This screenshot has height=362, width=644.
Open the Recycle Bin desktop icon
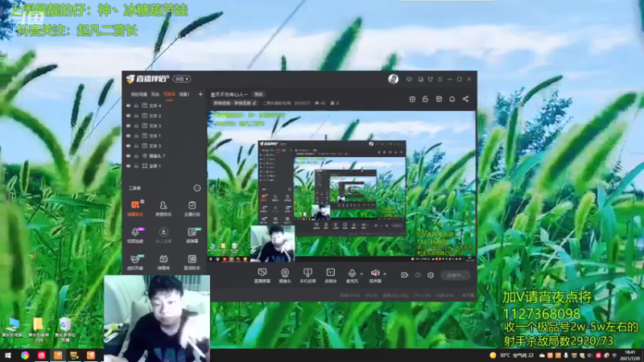[65, 330]
